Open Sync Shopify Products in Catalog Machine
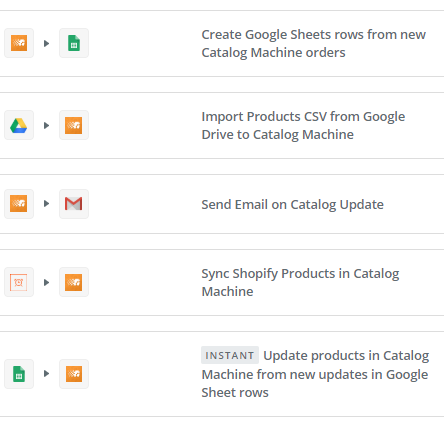This screenshot has width=444, height=422. point(300,282)
